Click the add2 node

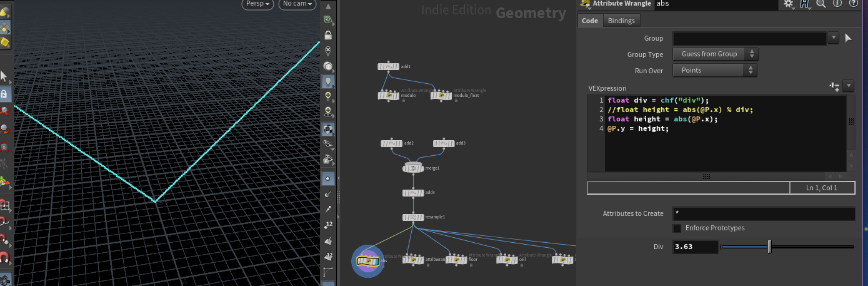pos(392,143)
